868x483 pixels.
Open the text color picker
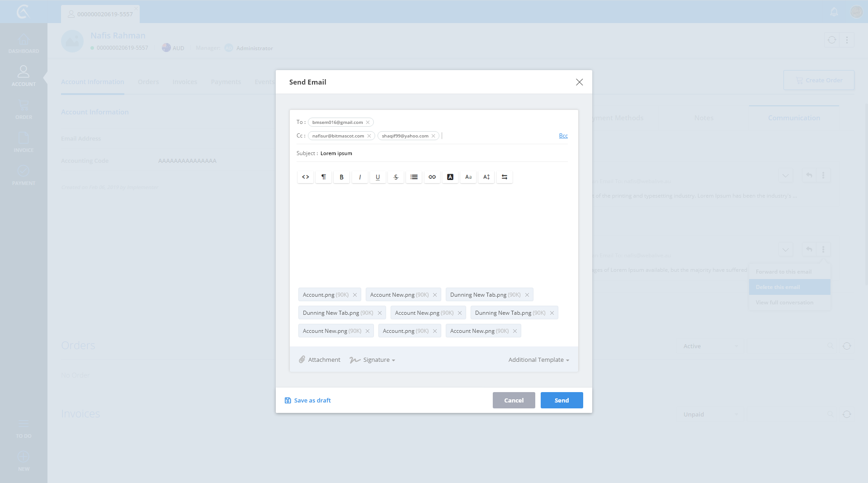450,177
